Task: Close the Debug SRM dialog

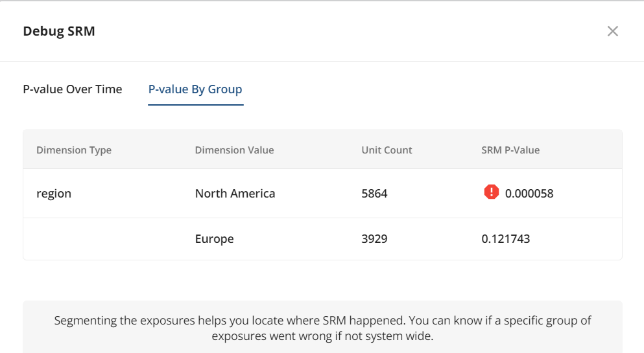Action: click(612, 31)
